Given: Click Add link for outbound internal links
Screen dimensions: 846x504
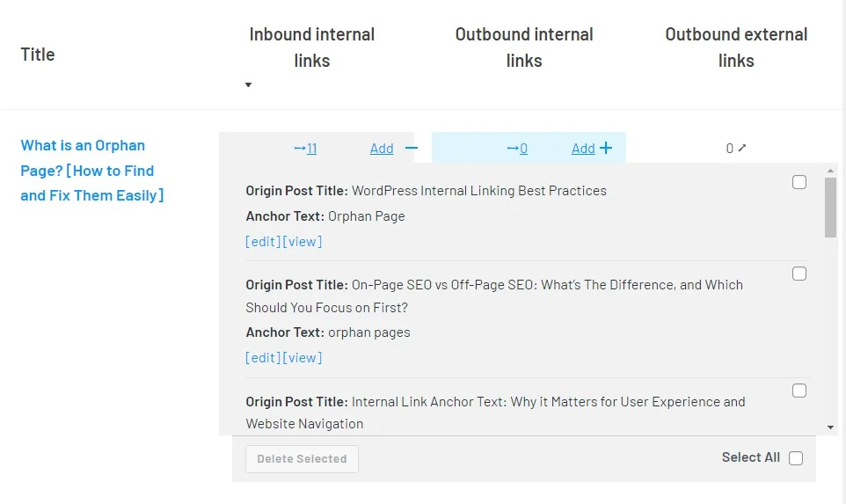Looking at the screenshot, I should tap(583, 149).
